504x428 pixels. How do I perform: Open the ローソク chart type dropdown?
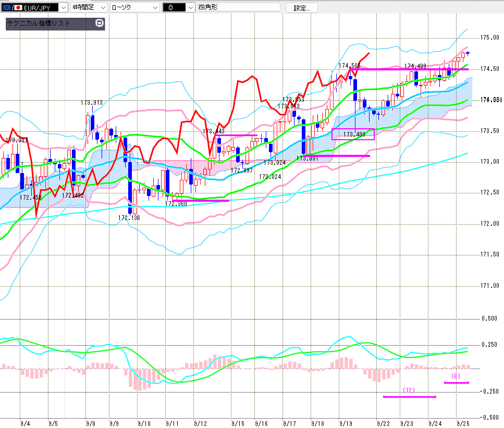click(x=134, y=7)
